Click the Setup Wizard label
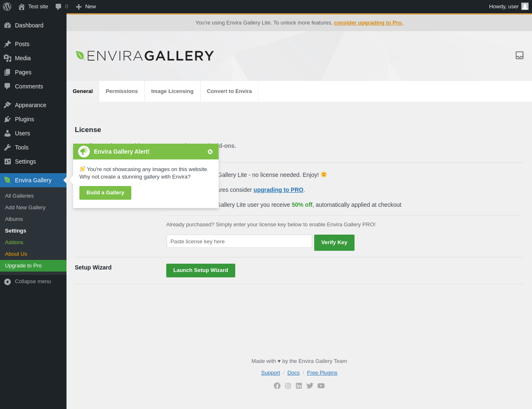Viewport: 532px width, 409px height. (93, 267)
